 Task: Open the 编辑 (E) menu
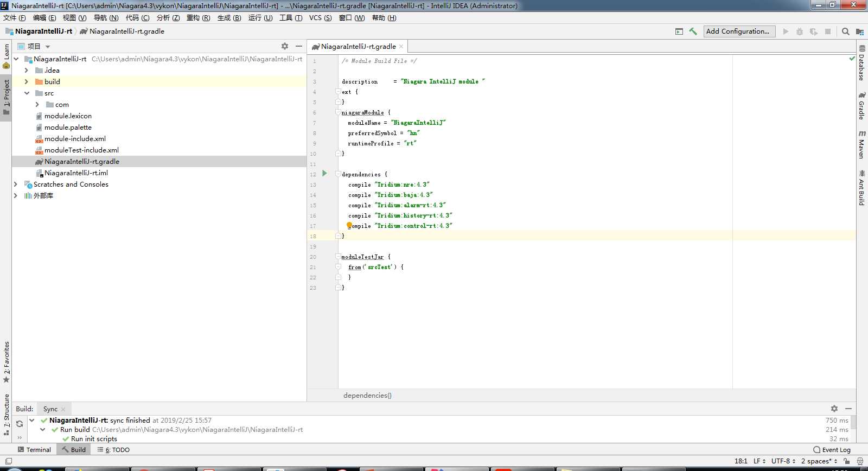tap(44, 18)
